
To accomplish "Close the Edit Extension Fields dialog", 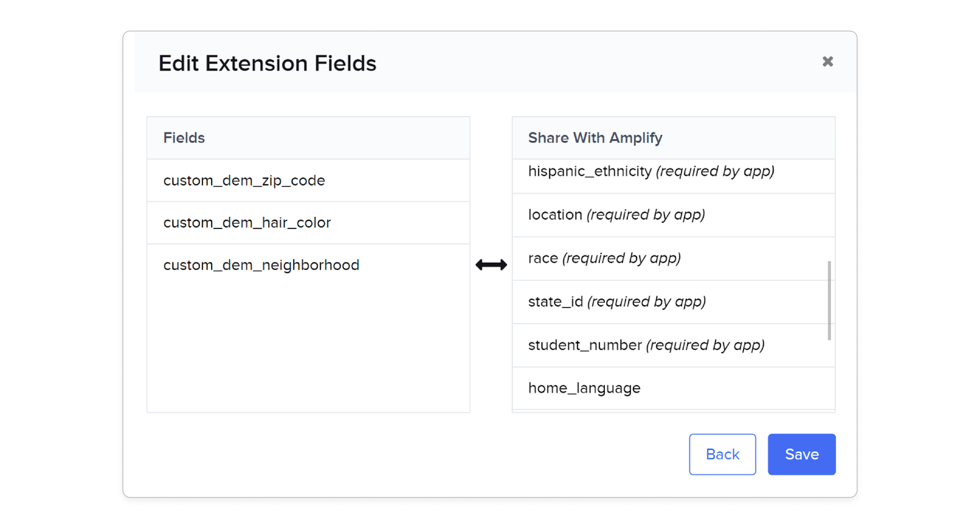I will 828,62.
